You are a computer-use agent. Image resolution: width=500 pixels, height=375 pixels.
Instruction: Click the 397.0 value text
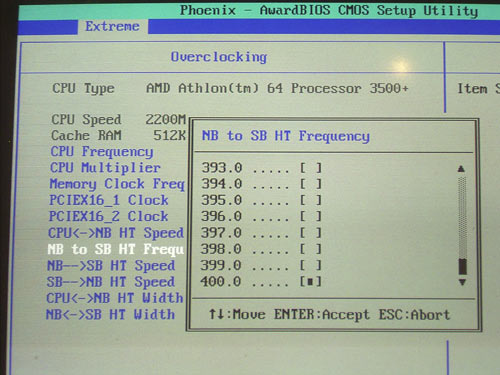click(x=221, y=233)
